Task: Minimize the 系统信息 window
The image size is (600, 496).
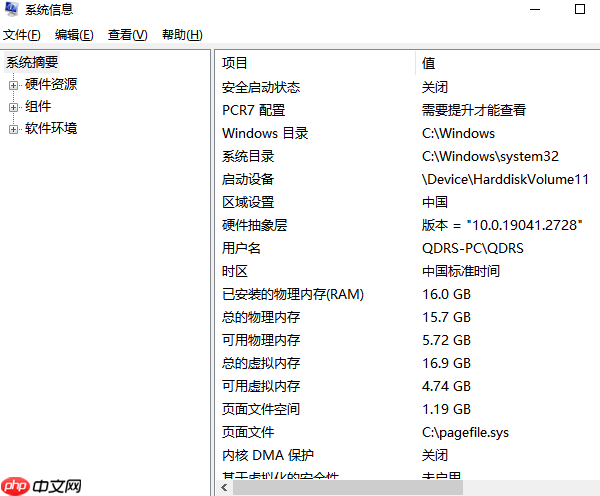Action: click(x=535, y=9)
